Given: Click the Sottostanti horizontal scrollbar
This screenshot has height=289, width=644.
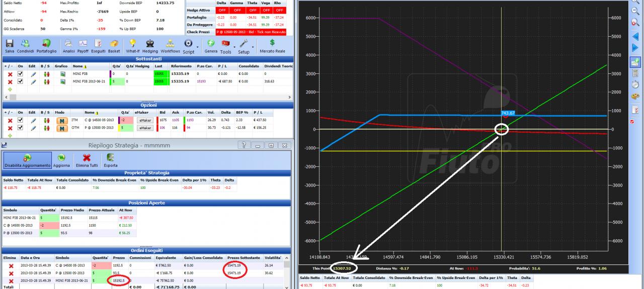Looking at the screenshot, I should [x=146, y=96].
